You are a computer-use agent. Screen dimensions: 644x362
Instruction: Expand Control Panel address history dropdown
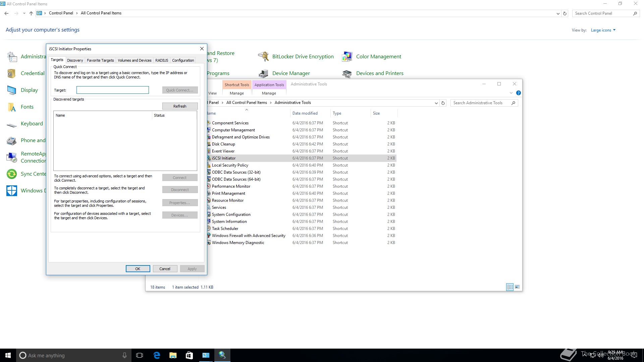558,13
